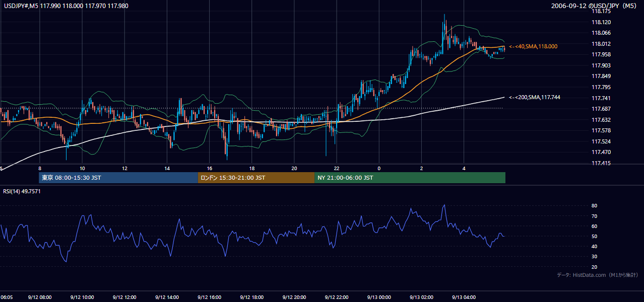Click hour label 12 under the price chart
644x302 pixels.
tap(124, 169)
